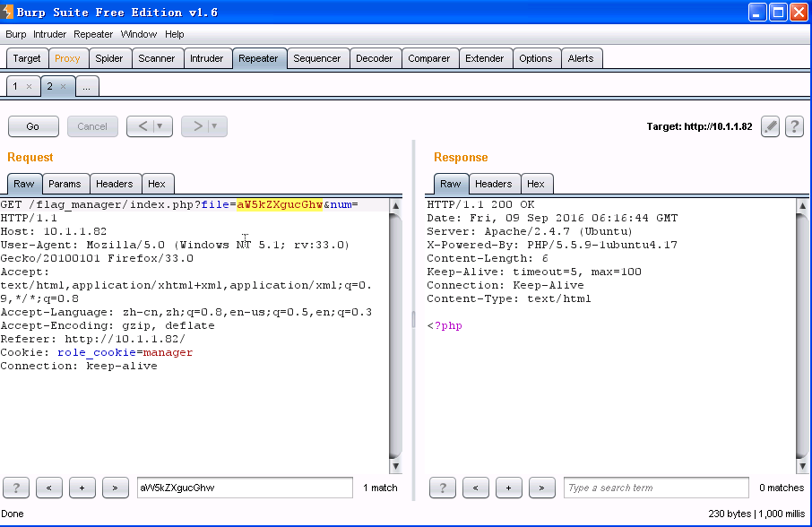Show request Hex view
This screenshot has height=527, width=812.
click(x=156, y=184)
